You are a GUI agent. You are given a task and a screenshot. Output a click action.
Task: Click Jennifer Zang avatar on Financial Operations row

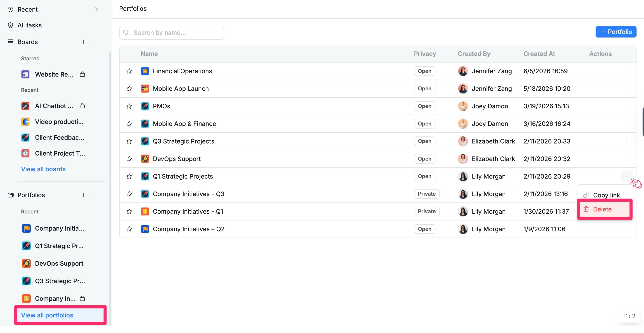pos(463,71)
